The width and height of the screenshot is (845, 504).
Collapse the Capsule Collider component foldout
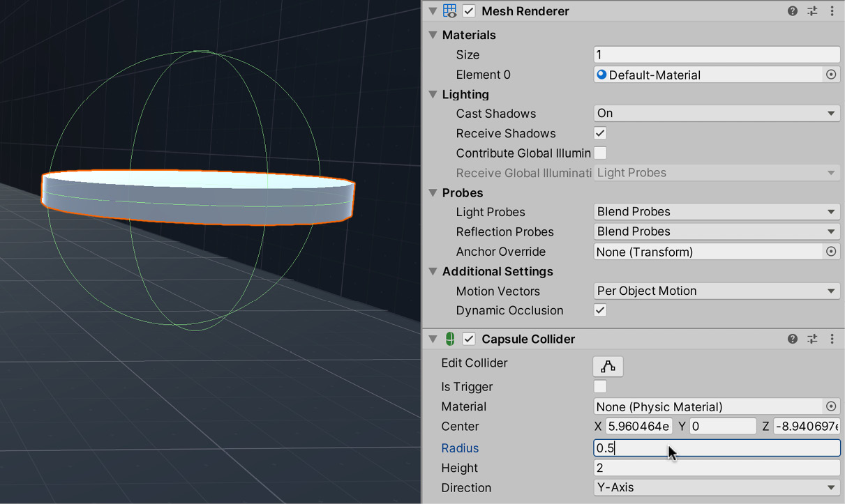[433, 339]
